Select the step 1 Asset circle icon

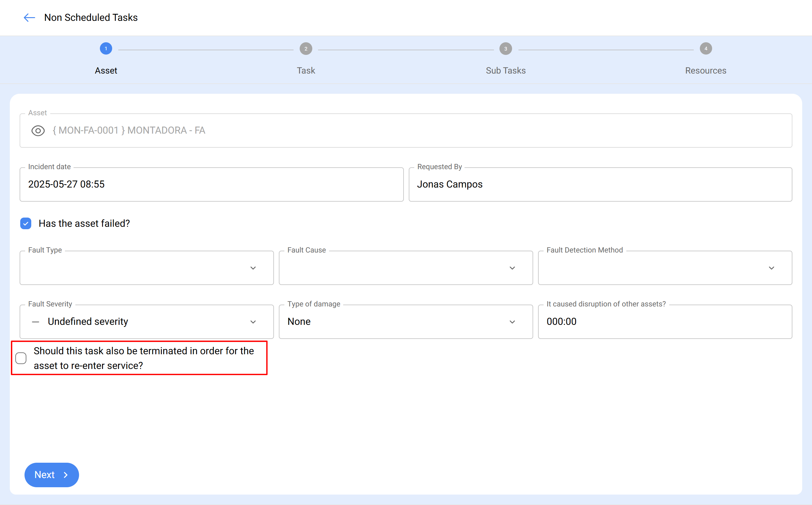(x=106, y=48)
